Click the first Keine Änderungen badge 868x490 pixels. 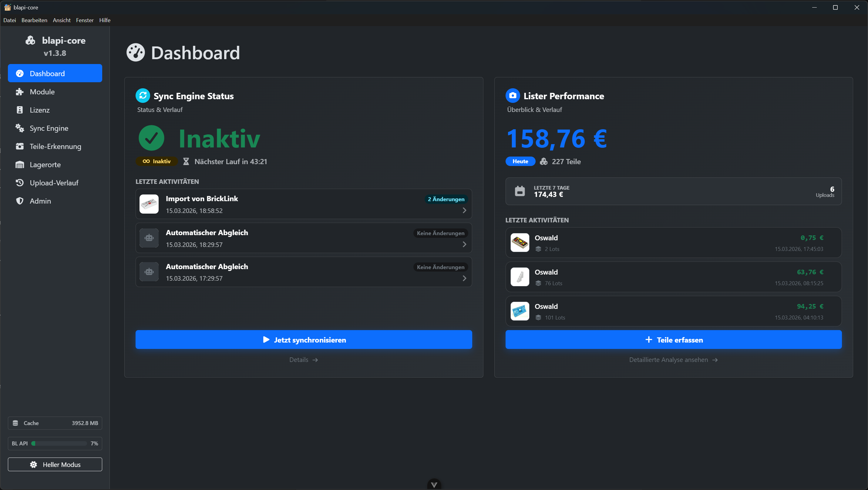[x=440, y=233]
